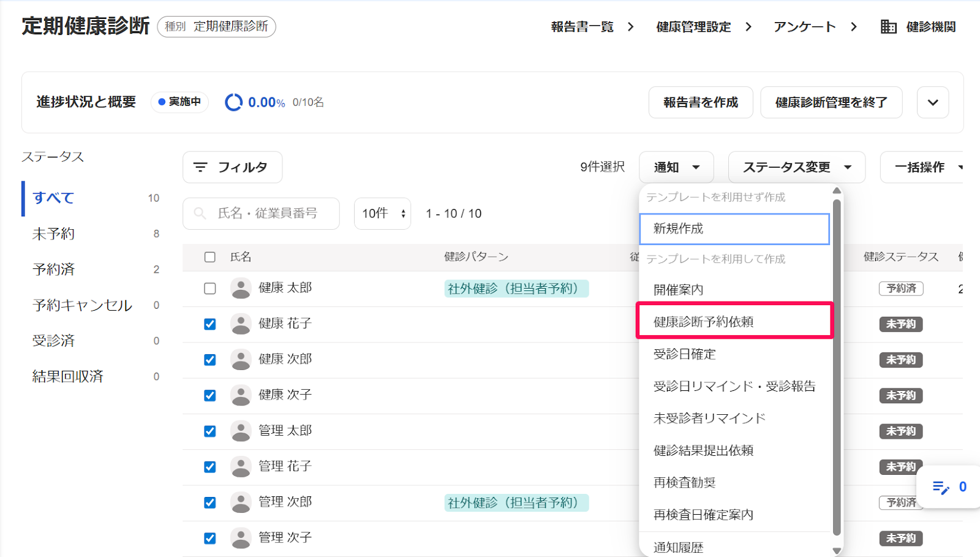
Task: Select 健診結果提出依頼 template
Action: 734,450
